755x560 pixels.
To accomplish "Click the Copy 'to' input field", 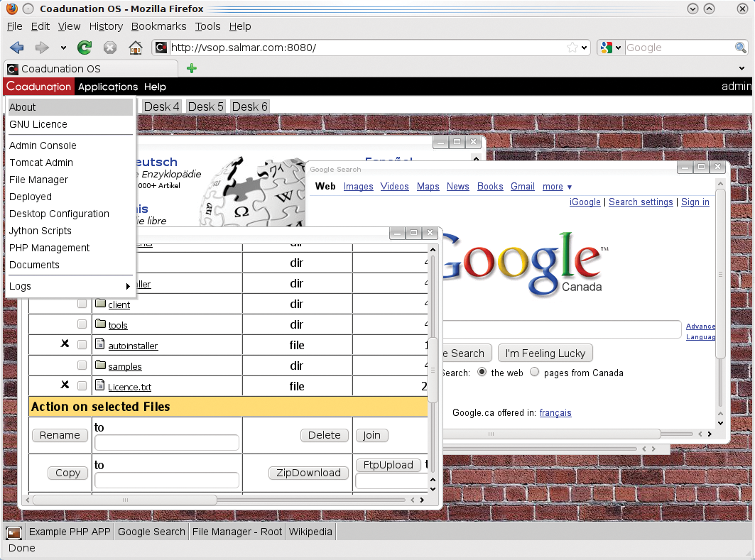I will click(167, 480).
